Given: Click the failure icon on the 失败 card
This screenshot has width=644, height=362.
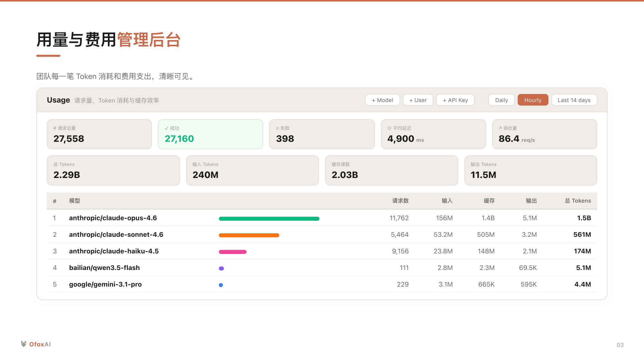Looking at the screenshot, I should pos(278,128).
